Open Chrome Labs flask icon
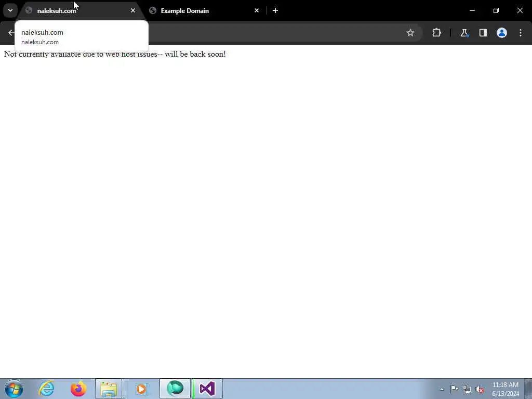This screenshot has width=532, height=399. [x=464, y=33]
